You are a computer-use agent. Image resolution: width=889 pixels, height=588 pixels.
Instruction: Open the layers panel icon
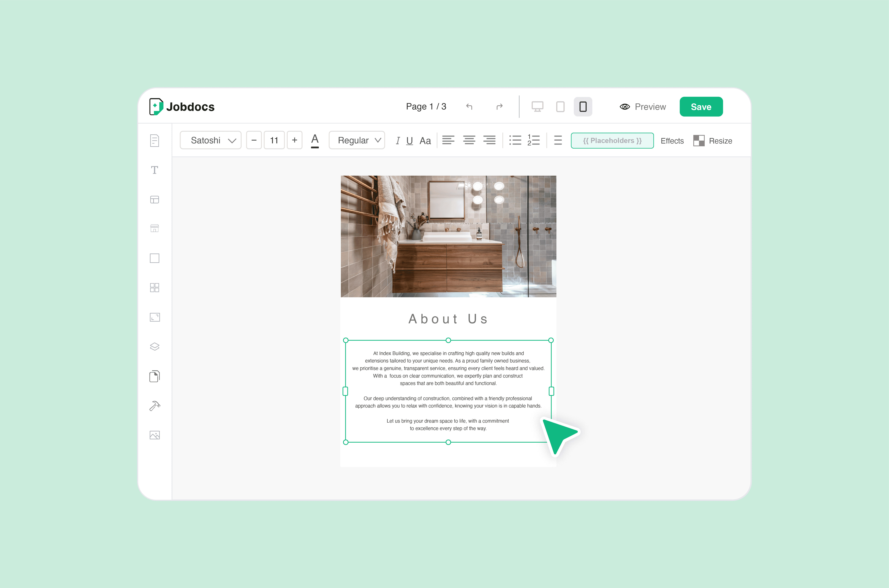pyautogui.click(x=155, y=347)
